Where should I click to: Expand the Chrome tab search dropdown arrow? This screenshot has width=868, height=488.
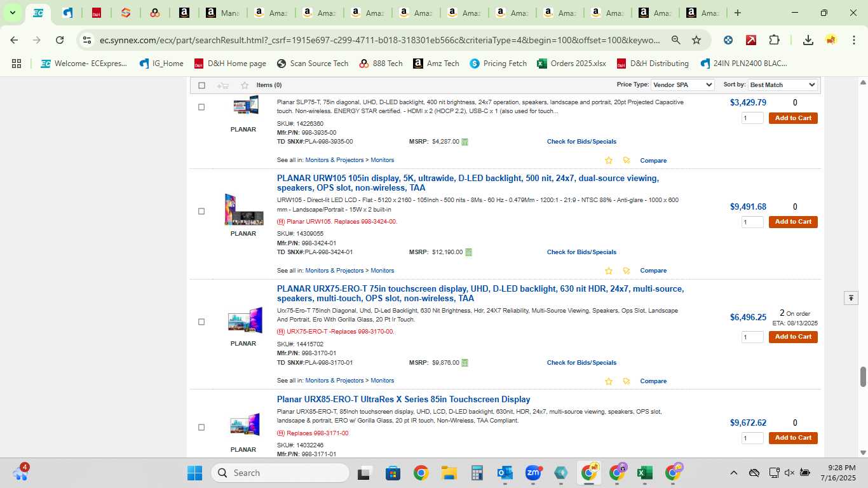[x=12, y=13]
